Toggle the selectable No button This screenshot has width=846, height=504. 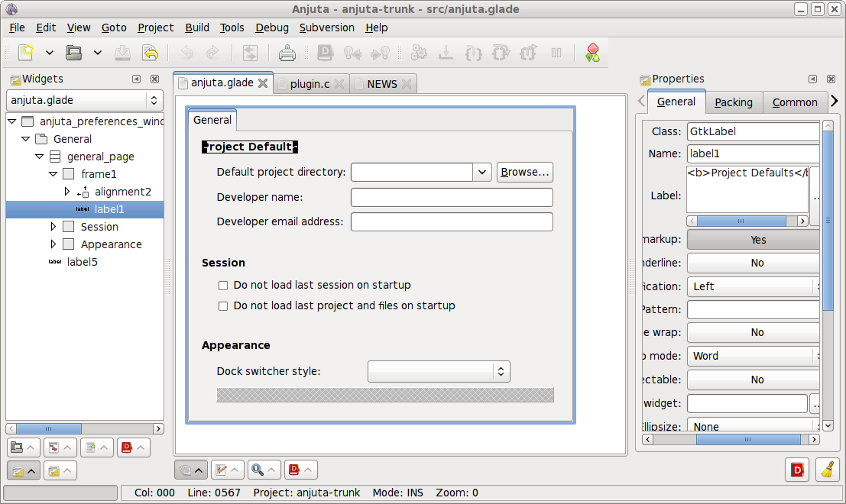[754, 380]
